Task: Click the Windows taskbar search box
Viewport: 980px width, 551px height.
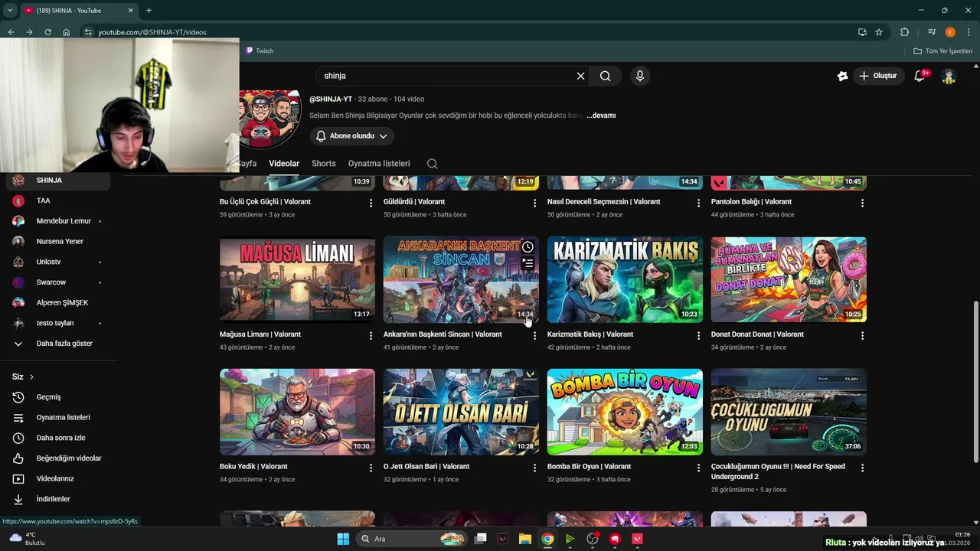Action: (x=413, y=539)
